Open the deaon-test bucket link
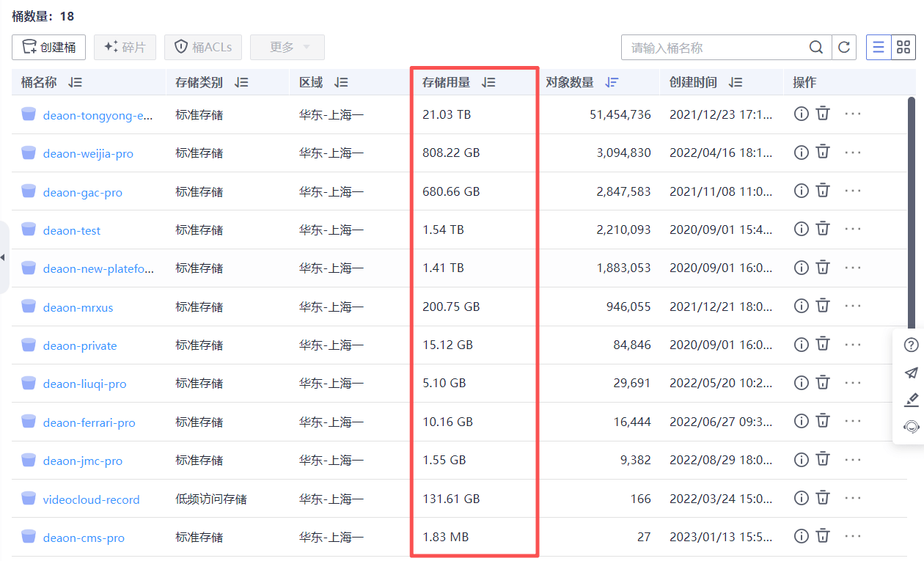Image resolution: width=924 pixels, height=561 pixels. click(x=72, y=230)
